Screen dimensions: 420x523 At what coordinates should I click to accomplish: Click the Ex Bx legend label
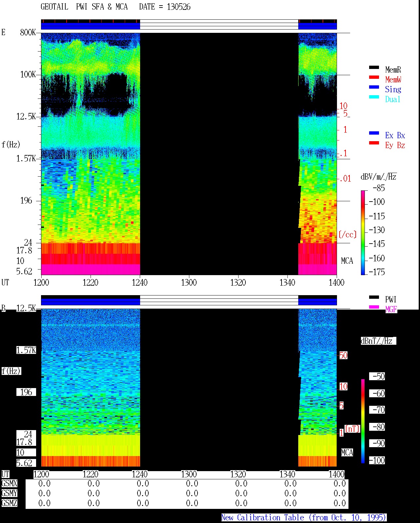[395, 135]
